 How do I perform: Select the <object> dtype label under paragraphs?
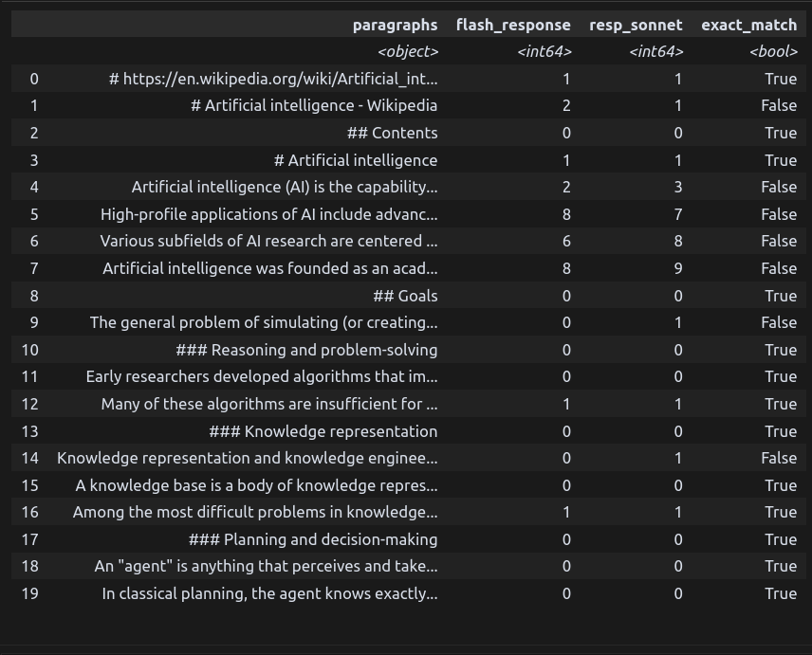pos(408,52)
